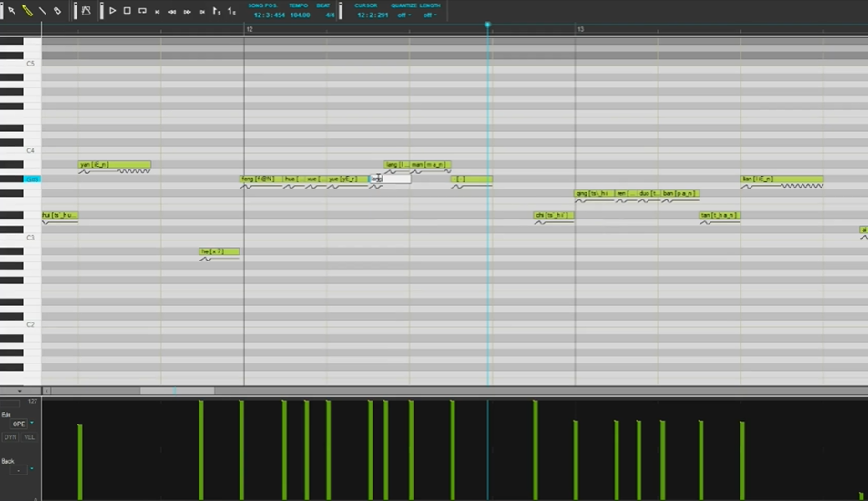
Task: Select the Pencil tool
Action: 27,11
